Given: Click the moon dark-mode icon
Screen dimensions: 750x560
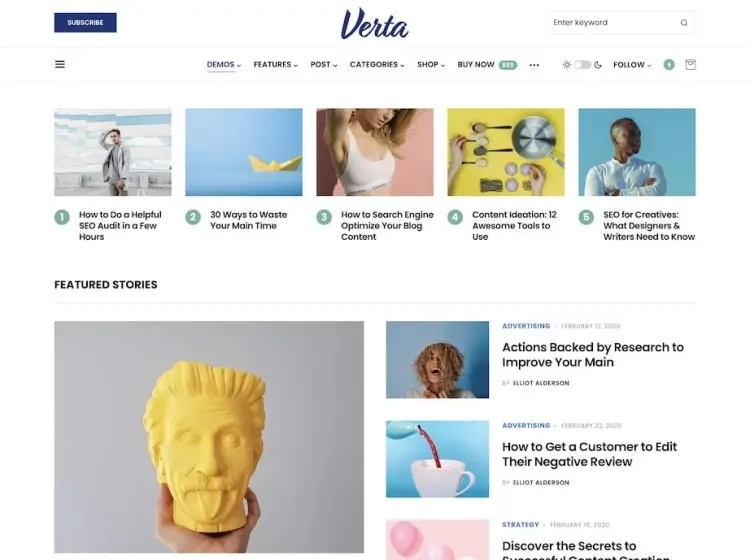Looking at the screenshot, I should pos(598,65).
